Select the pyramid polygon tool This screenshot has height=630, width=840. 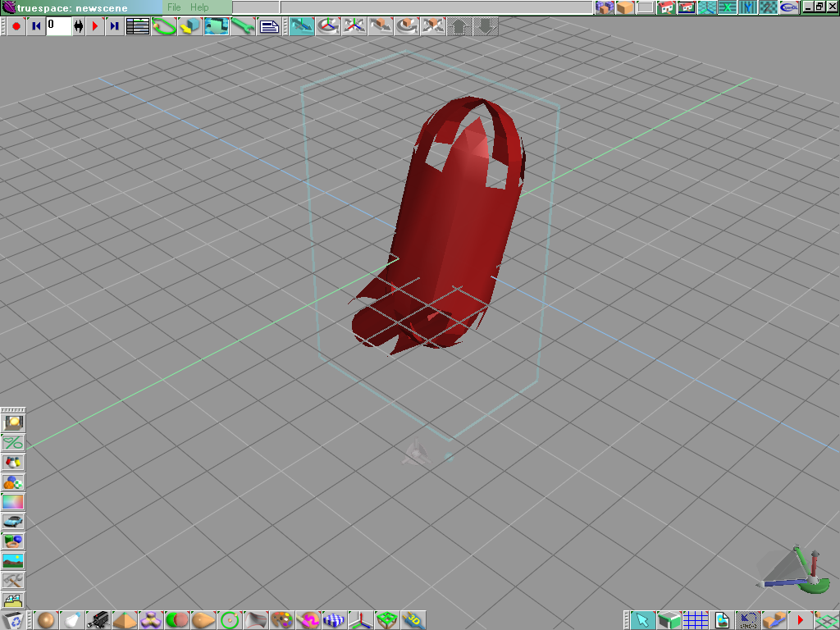coord(126,620)
